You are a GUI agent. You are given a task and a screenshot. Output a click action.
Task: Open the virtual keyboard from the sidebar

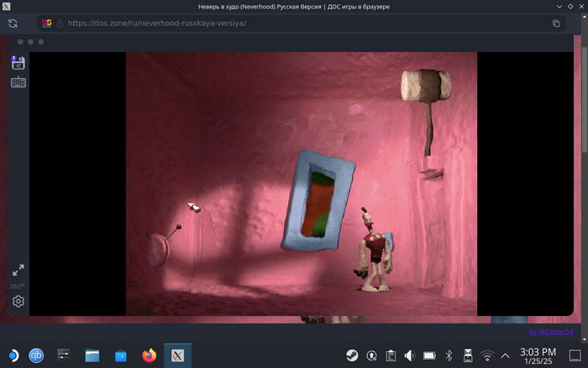click(18, 82)
